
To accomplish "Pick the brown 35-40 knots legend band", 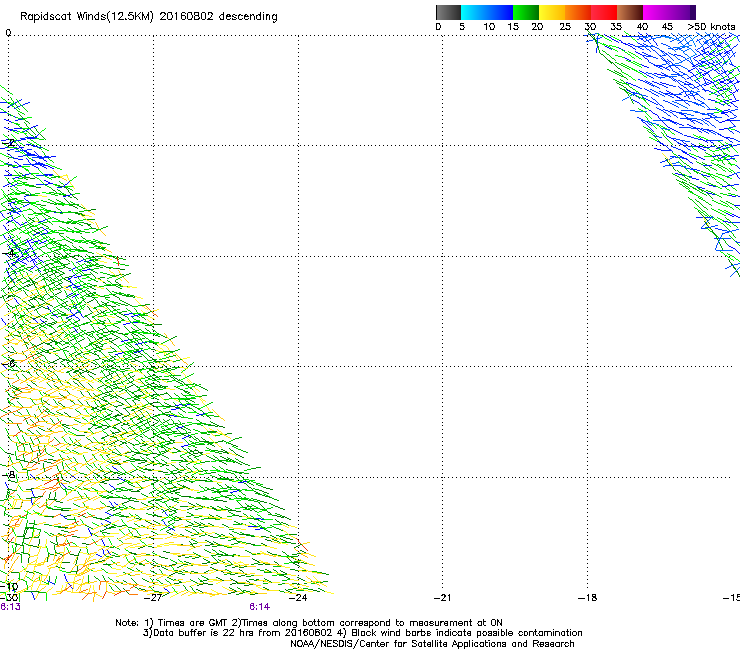I will [630, 12].
